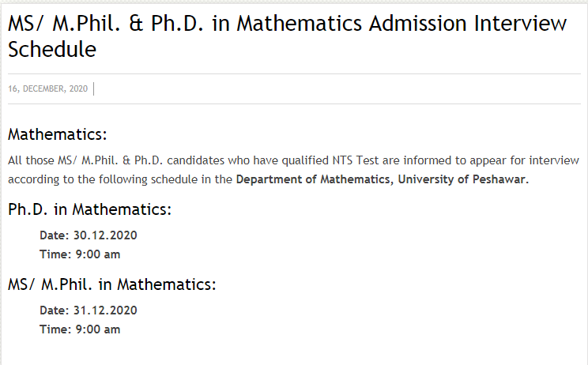Click the Date: 31.12.2020 line
Image resolution: width=588 pixels, height=365 pixels.
pos(89,310)
